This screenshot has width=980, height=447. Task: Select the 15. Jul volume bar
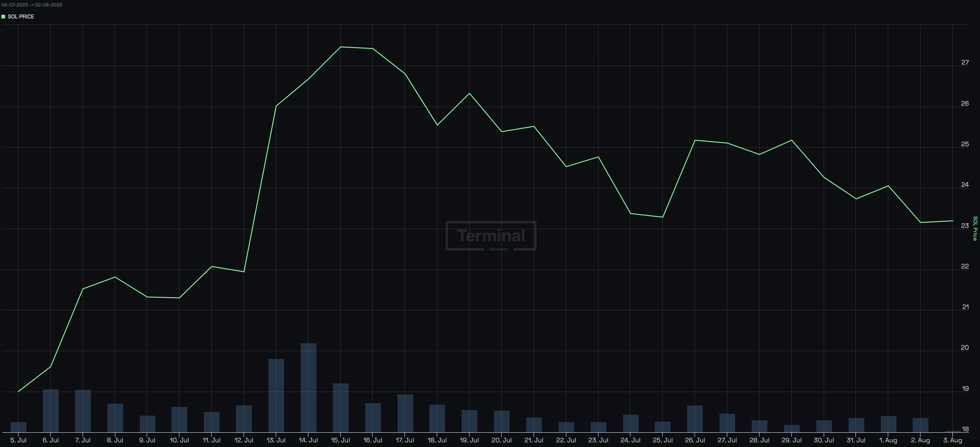pos(341,408)
